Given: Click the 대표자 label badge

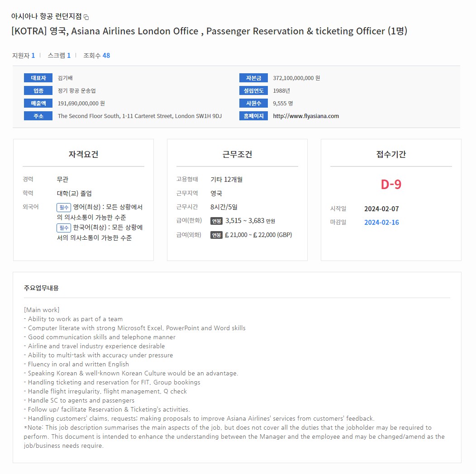Looking at the screenshot, I should (38, 78).
